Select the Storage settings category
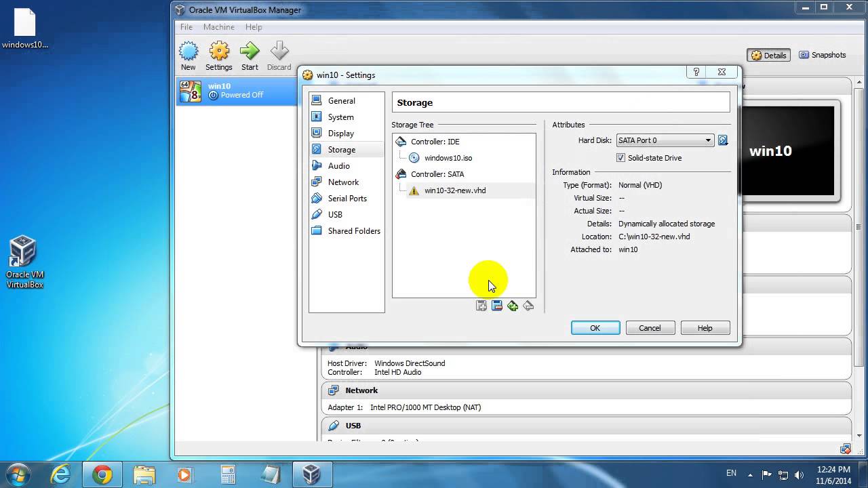 click(347, 149)
